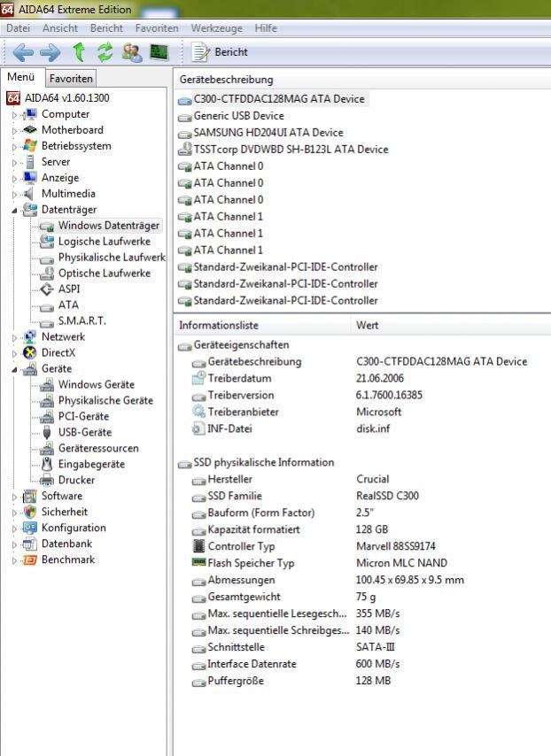Screen dimensions: 551x756
Task: Open the Datei menu
Action: point(19,28)
